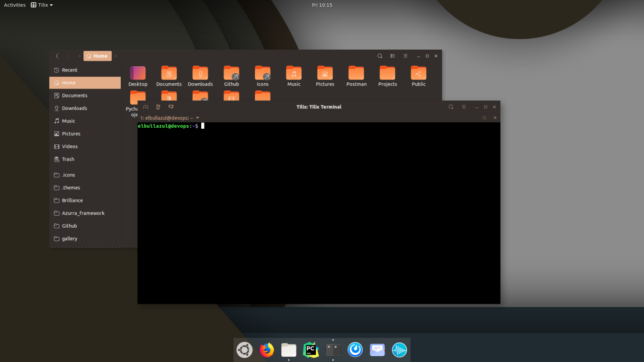Go to Music in the sidebar

[85, 121]
